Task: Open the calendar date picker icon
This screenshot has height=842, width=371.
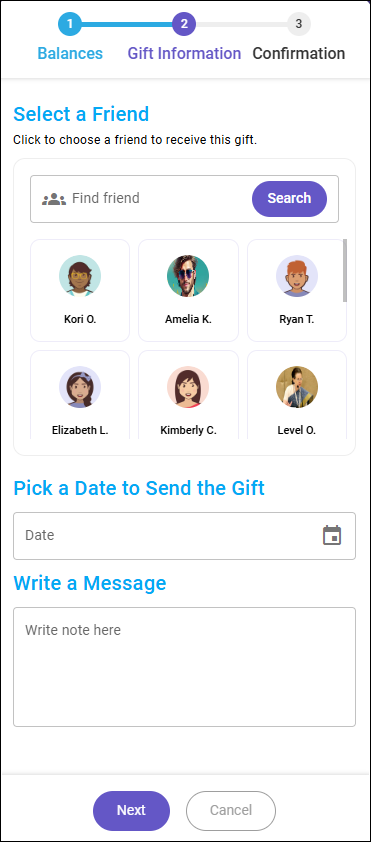Action: coord(332,535)
